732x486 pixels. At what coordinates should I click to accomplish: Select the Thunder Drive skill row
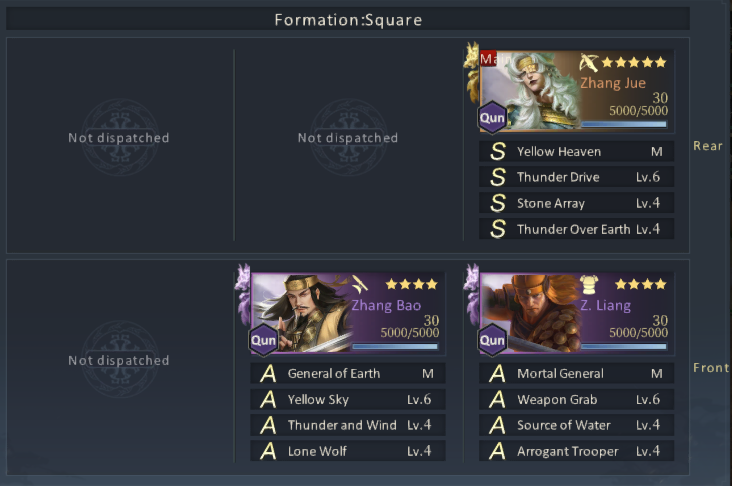577,177
